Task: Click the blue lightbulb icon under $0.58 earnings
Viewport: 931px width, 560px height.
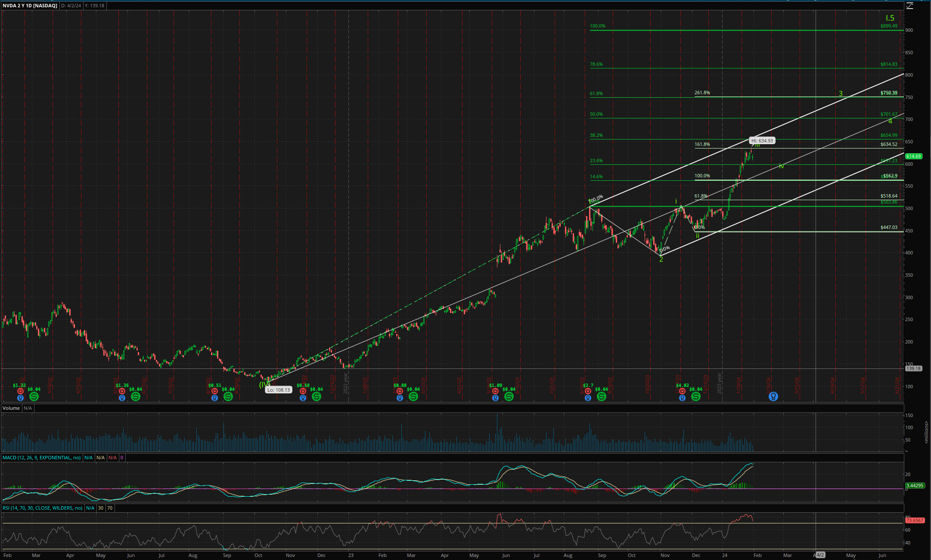Action: 303,398
